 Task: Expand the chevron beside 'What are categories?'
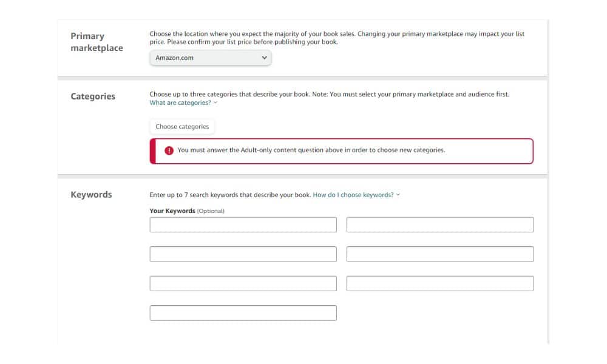point(215,103)
